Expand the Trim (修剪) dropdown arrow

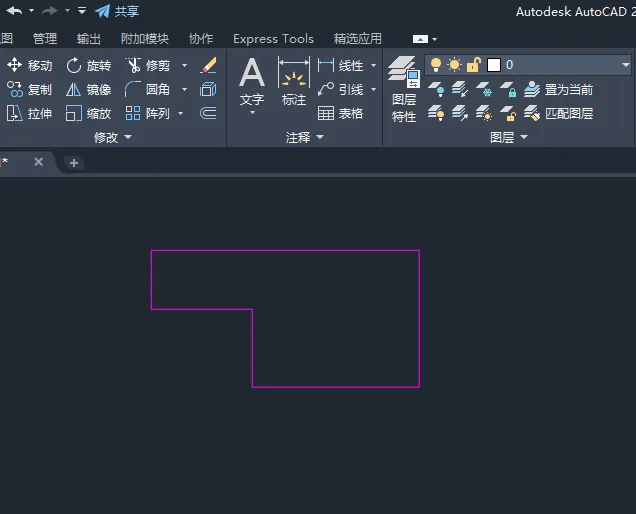pos(185,65)
